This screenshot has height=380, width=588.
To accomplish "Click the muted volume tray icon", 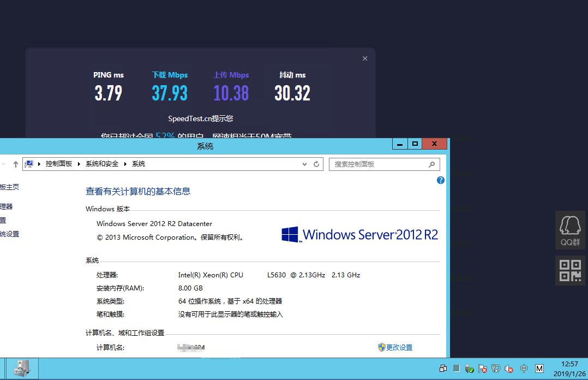I will pyautogui.click(x=509, y=369).
